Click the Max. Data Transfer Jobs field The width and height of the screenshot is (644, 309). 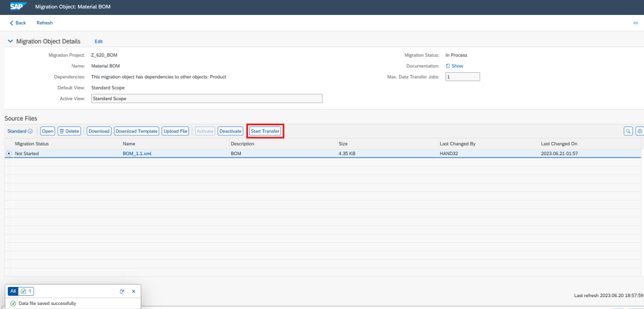pyautogui.click(x=463, y=77)
